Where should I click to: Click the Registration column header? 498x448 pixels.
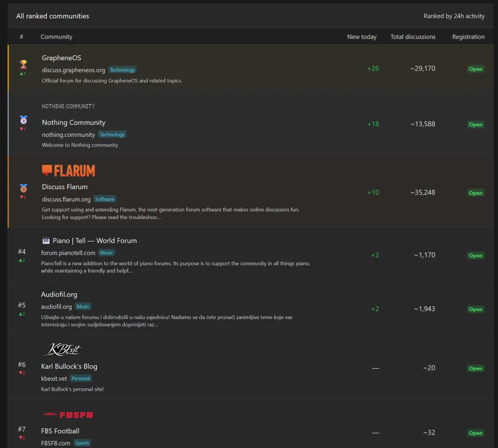[x=469, y=37]
